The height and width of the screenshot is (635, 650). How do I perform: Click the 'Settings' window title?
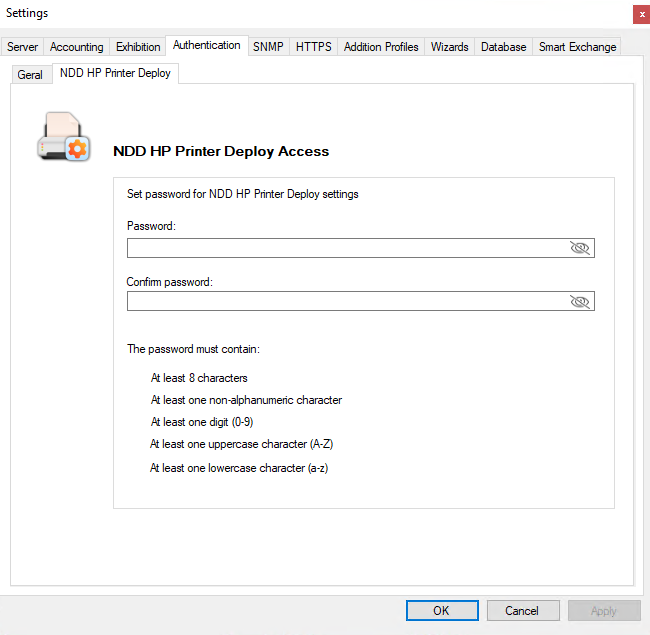click(27, 13)
